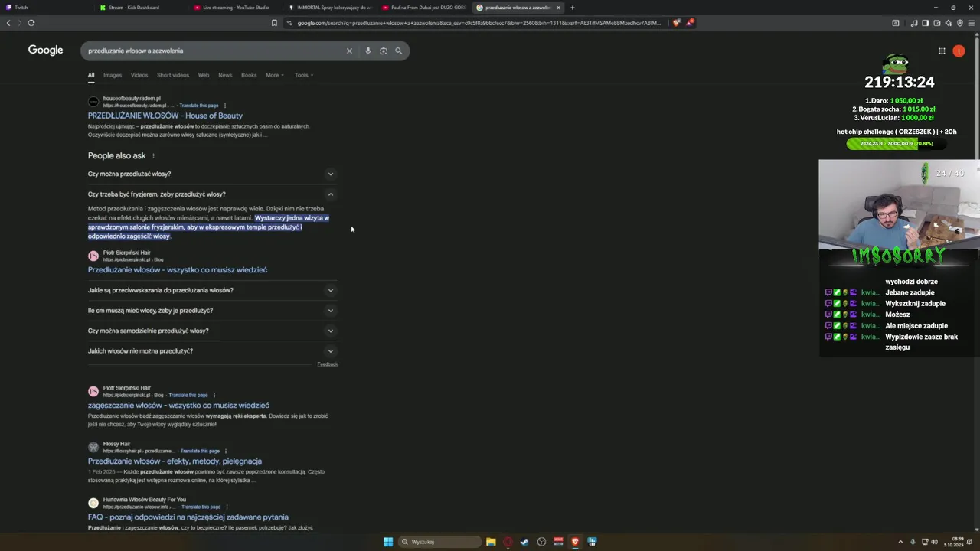Click the Windows taskbar Wyszukaj search box
This screenshot has height=551, width=980.
[440, 542]
